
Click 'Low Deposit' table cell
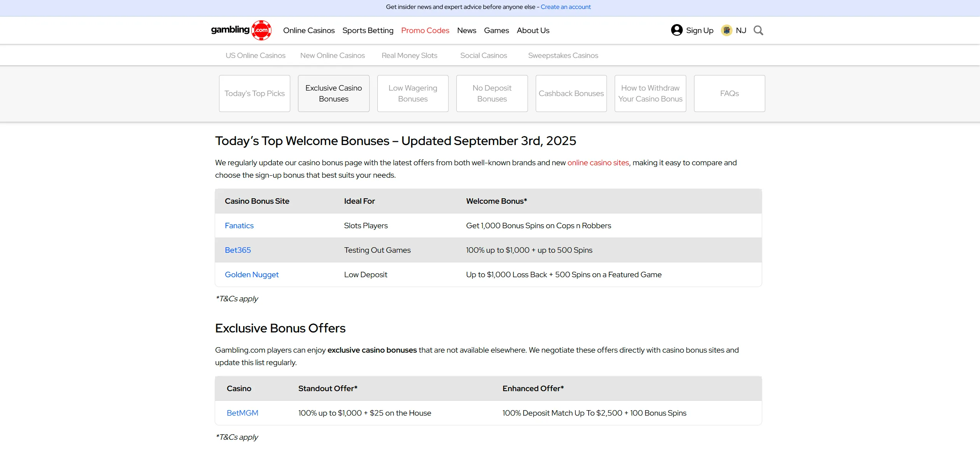(366, 274)
